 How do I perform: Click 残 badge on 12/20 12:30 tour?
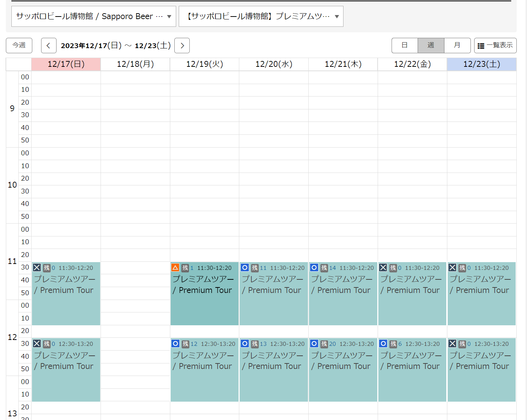pyautogui.click(x=255, y=344)
